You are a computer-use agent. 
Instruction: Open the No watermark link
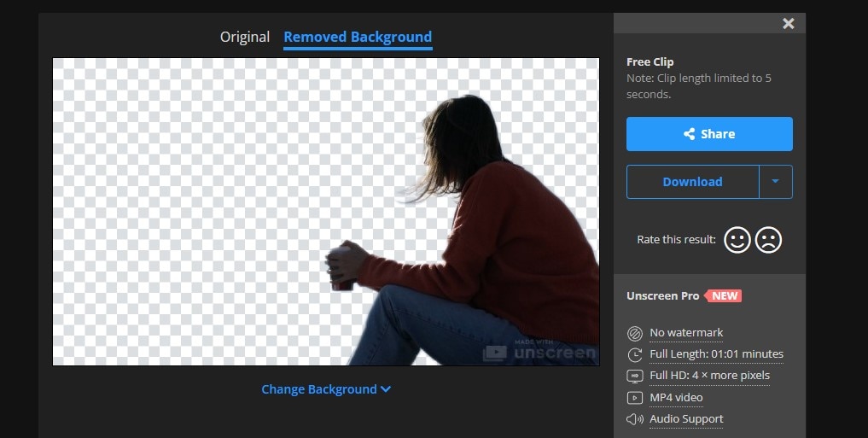pyautogui.click(x=686, y=333)
